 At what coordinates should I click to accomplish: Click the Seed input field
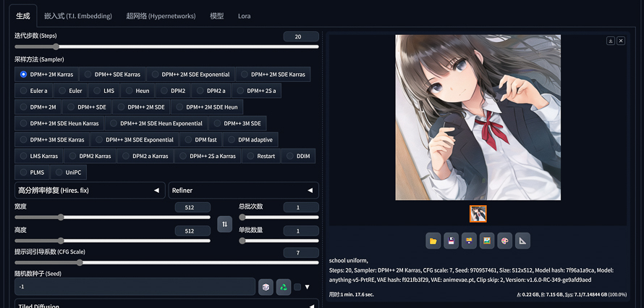click(135, 287)
